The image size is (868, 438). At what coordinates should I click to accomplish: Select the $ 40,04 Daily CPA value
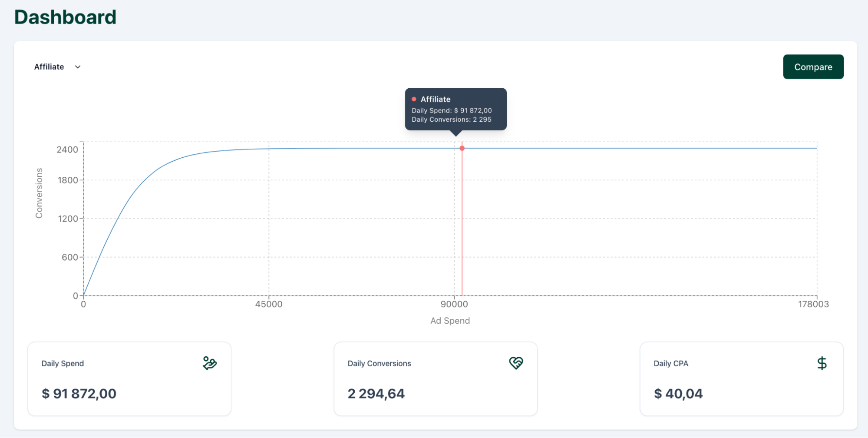[x=678, y=394]
